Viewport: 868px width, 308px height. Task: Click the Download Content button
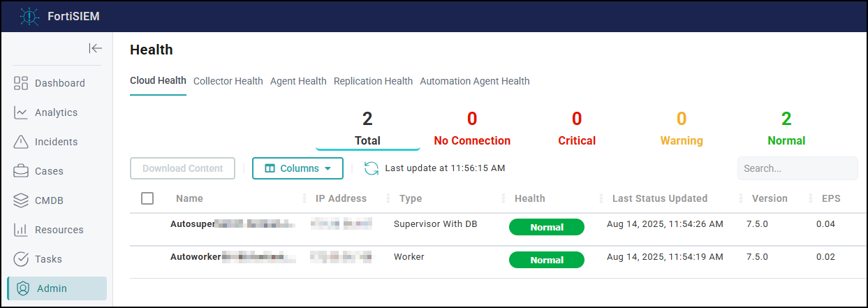pyautogui.click(x=182, y=168)
